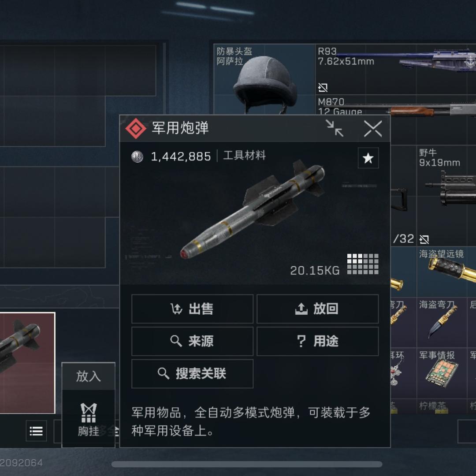Click the 出售 sell button
The height and width of the screenshot is (476, 476).
pyautogui.click(x=192, y=309)
